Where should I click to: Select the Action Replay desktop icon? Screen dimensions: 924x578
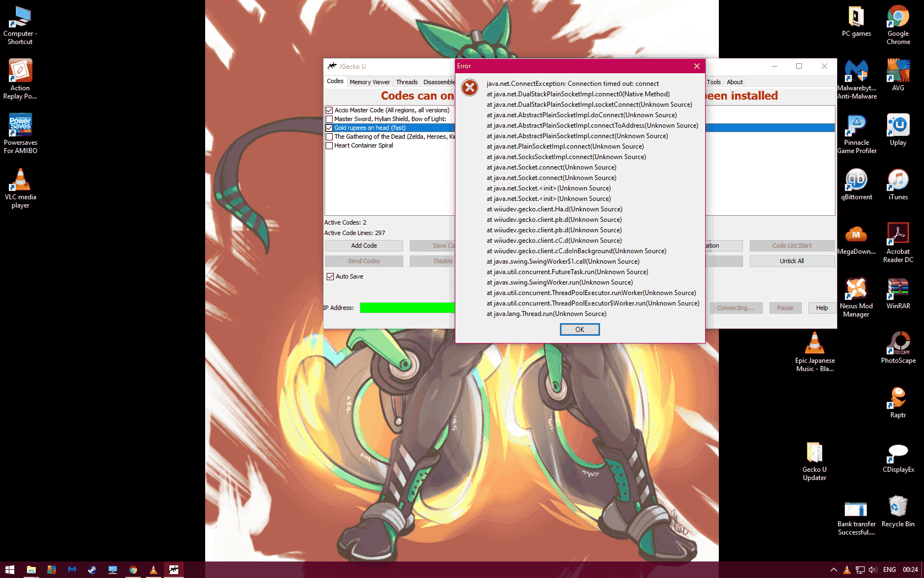click(x=20, y=80)
